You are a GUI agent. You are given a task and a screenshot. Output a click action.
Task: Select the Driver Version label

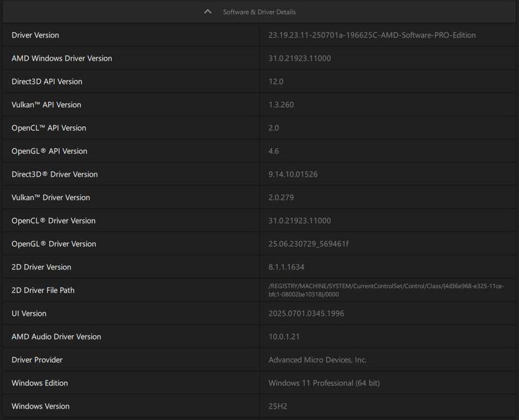tap(35, 35)
